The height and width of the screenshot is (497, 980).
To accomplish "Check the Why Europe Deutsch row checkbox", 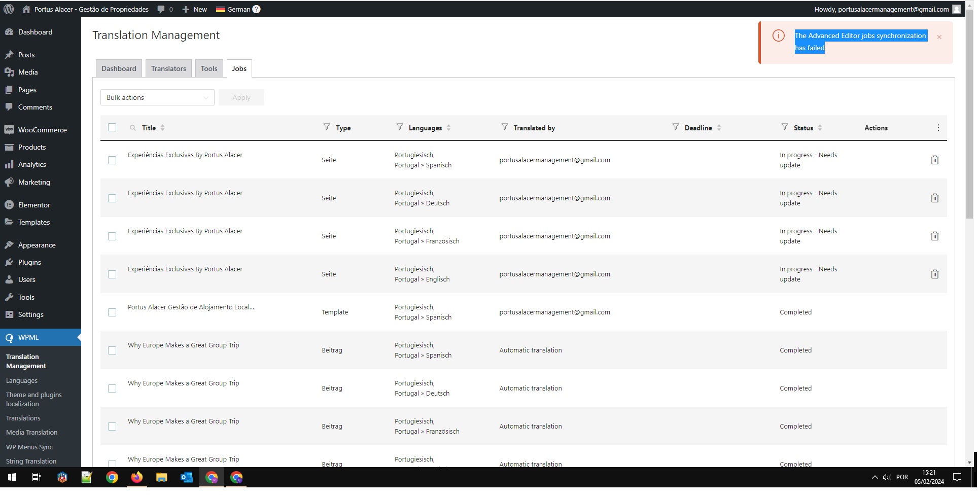I will pyautogui.click(x=112, y=388).
